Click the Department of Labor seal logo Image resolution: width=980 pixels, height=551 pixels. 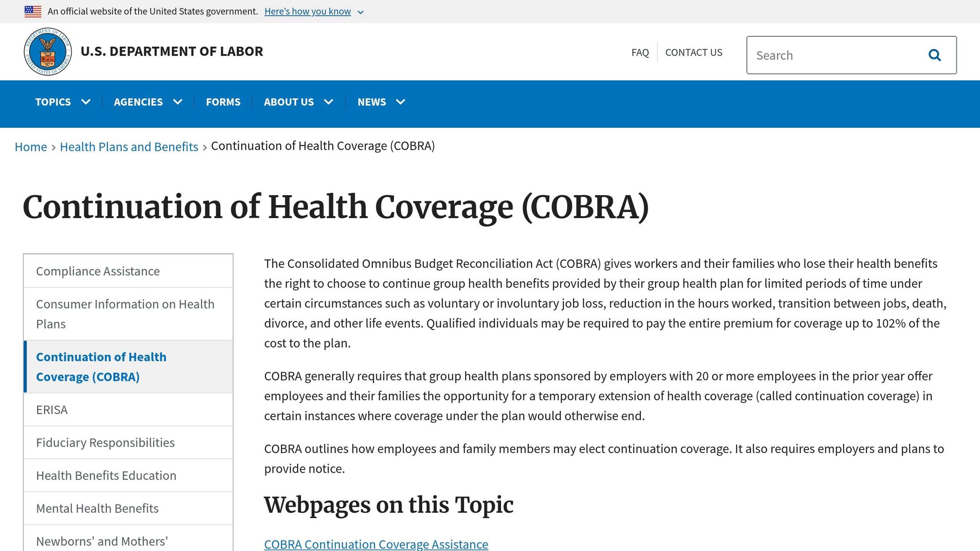tap(48, 52)
